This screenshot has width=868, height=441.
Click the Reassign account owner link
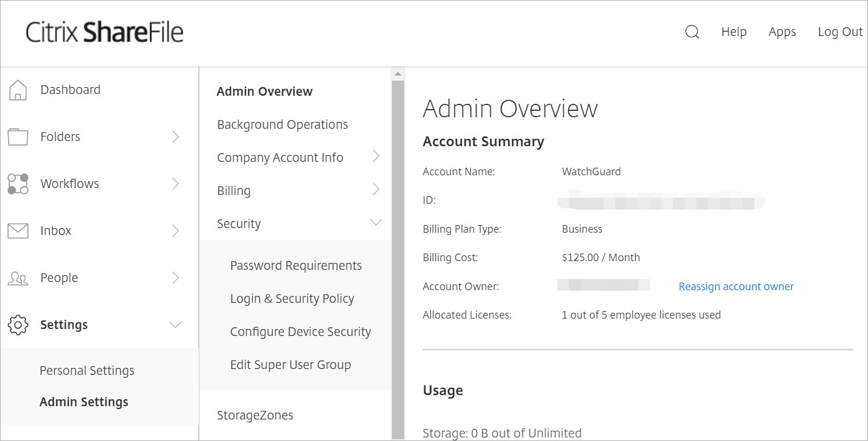coord(736,286)
